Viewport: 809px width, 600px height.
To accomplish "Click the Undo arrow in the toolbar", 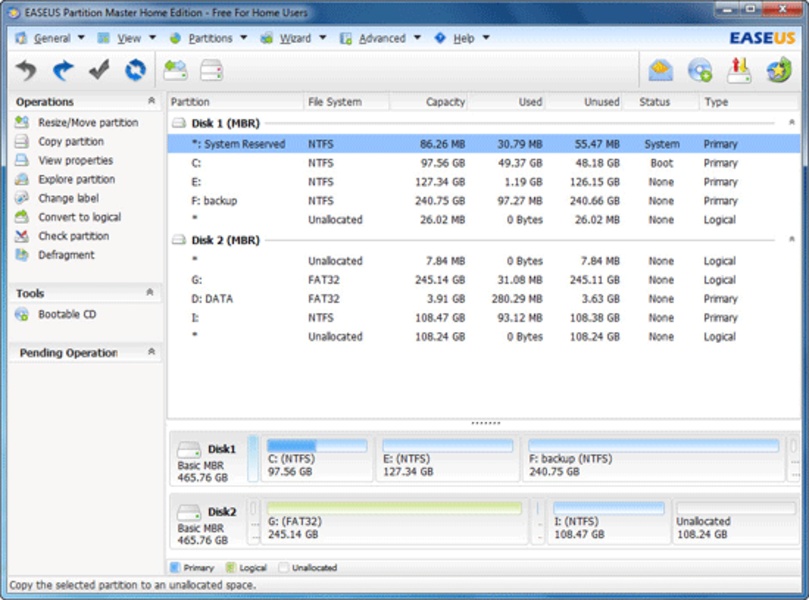I will 27,70.
